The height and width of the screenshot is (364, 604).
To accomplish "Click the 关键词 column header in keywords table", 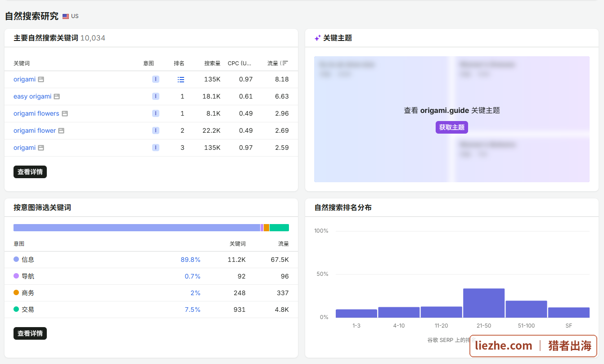I will [x=22, y=63].
